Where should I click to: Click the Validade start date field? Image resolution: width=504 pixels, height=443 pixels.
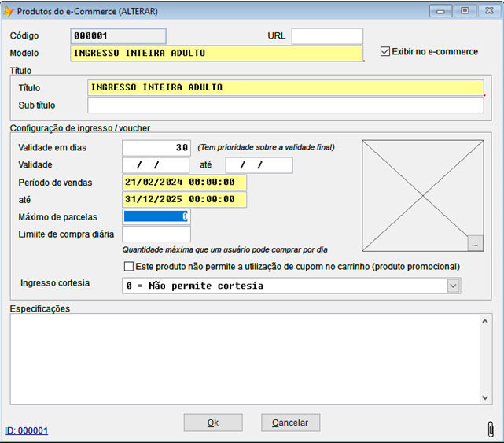click(156, 165)
